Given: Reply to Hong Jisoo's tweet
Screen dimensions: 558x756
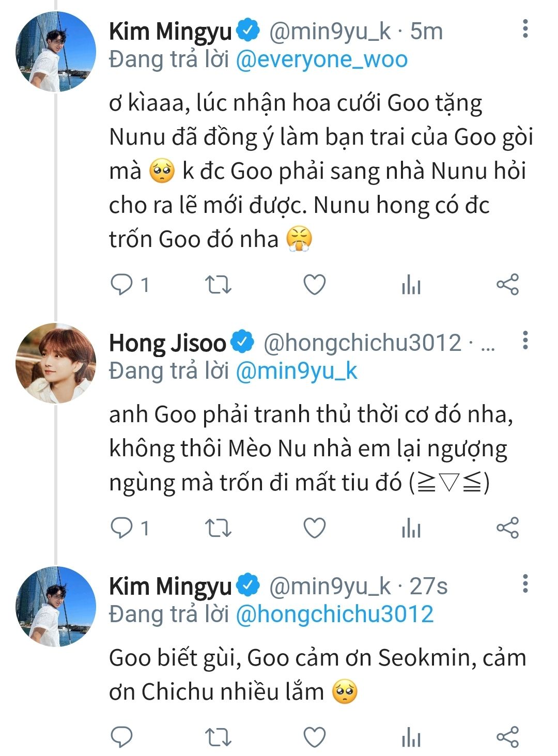Looking at the screenshot, I should 122,528.
